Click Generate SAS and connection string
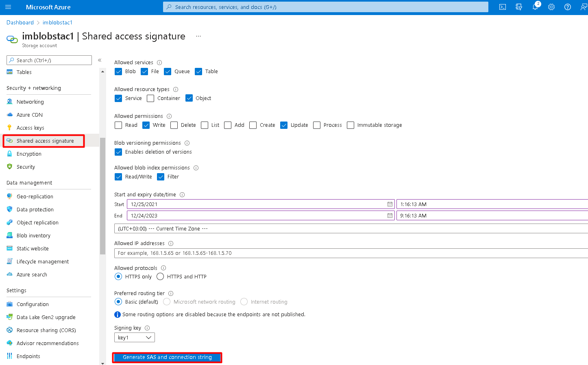Screen dimensions: 588x365 coord(167,357)
